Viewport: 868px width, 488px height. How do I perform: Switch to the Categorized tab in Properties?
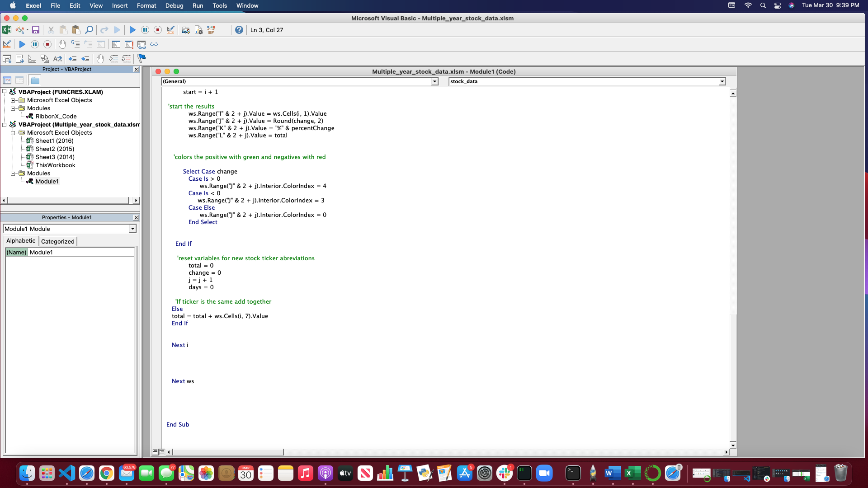click(x=57, y=241)
